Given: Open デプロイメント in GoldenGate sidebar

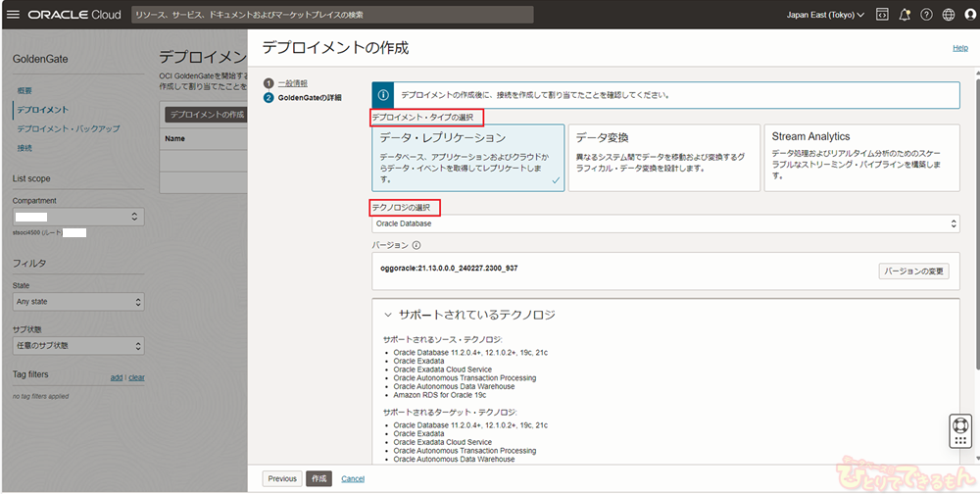Looking at the screenshot, I should pyautogui.click(x=43, y=110).
